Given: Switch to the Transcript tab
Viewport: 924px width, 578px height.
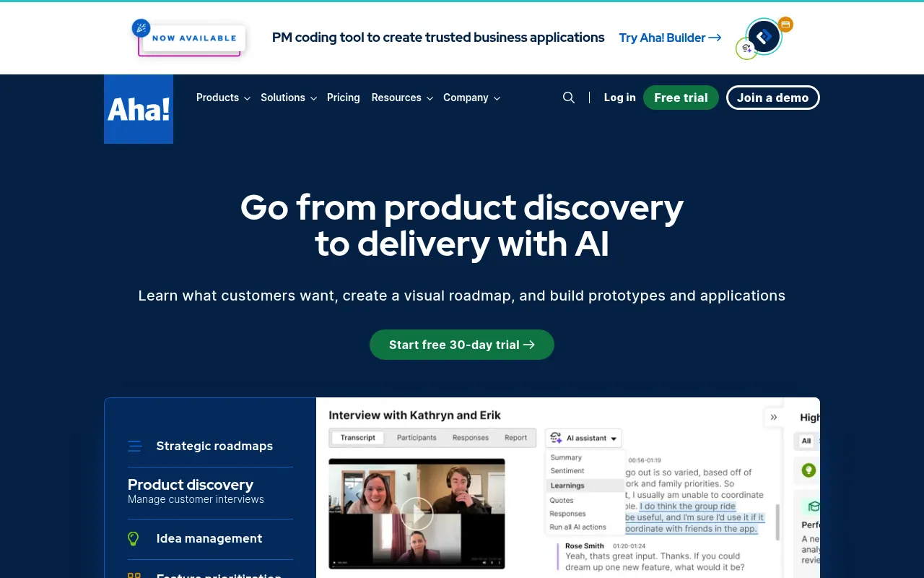Looking at the screenshot, I should tap(358, 438).
